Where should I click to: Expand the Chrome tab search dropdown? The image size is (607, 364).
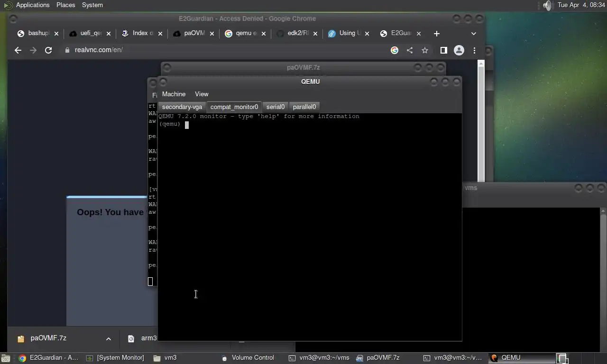473,34
